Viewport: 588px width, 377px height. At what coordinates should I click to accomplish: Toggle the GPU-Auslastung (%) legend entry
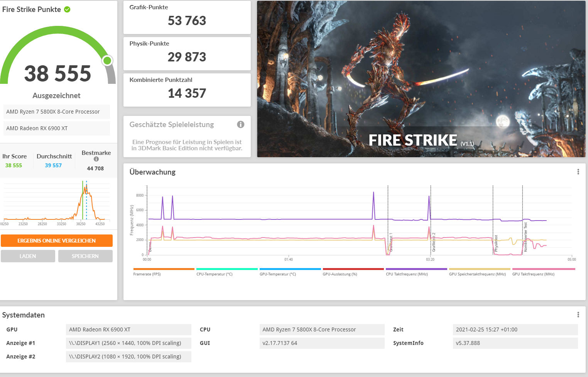tap(353, 272)
